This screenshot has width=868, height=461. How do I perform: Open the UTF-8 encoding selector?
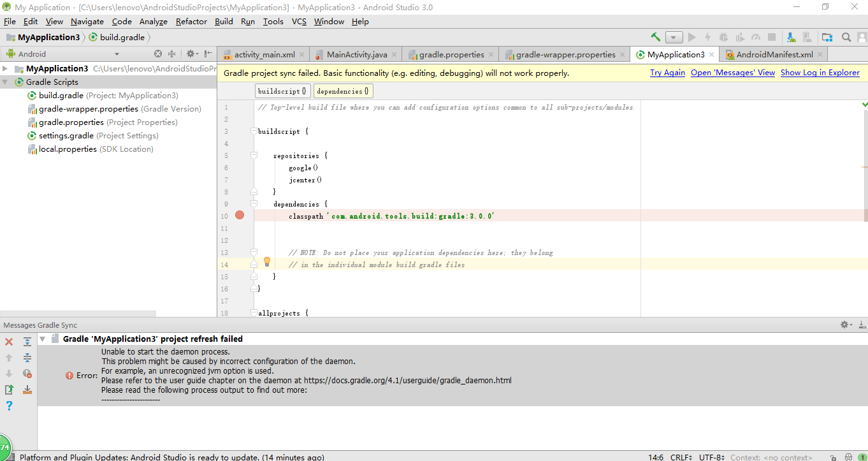point(712,457)
